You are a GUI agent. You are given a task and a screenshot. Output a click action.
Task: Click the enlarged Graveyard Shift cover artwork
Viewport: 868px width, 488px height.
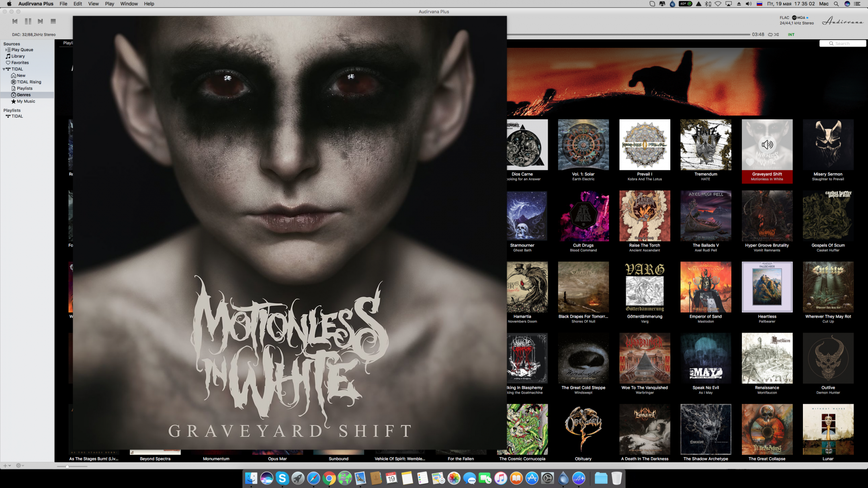coord(290,233)
